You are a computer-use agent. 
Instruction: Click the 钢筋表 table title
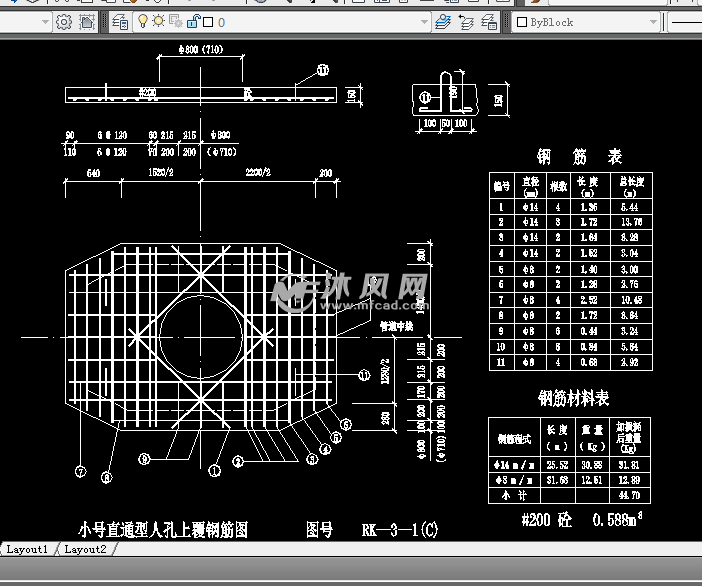click(x=579, y=157)
